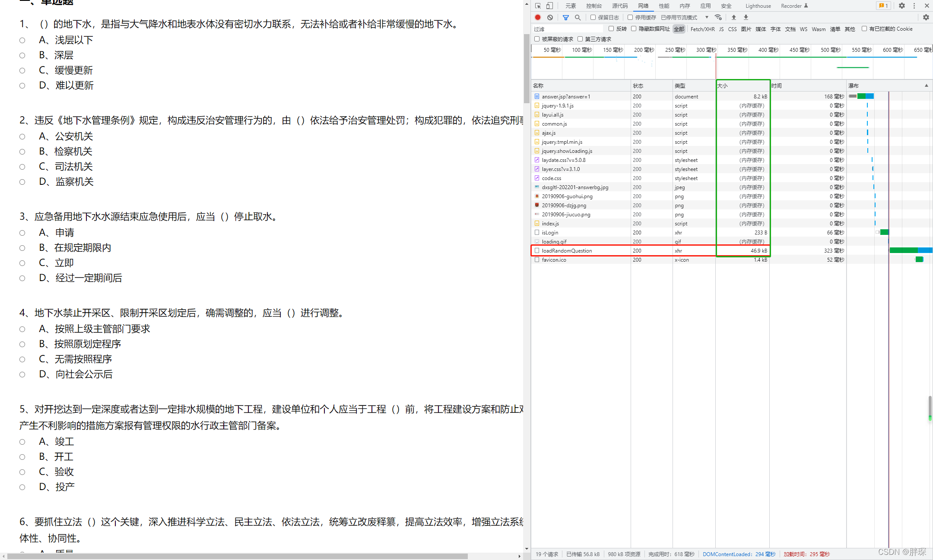Click the export HAR download arrow icon
The image size is (933, 560).
click(x=746, y=17)
